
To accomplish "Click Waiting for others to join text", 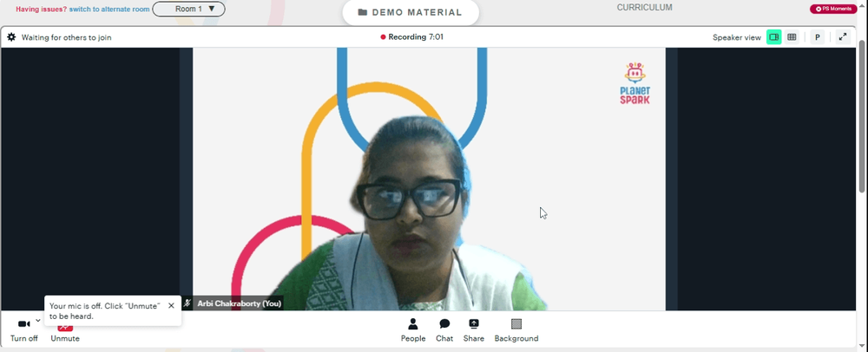I will coord(67,37).
